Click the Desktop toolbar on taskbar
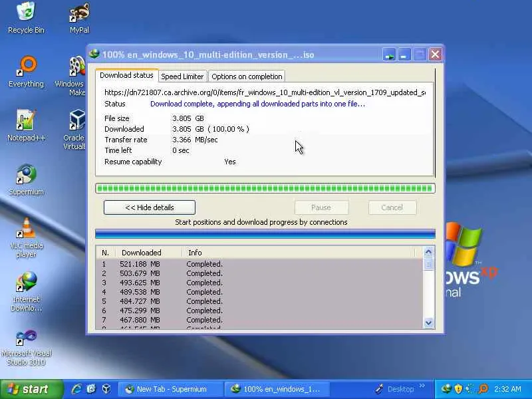 396,389
